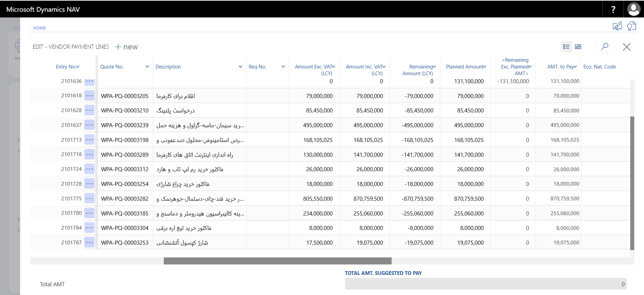Open row actions for entry 2101787
Screen dimensions: 644x295
pyautogui.click(x=89, y=242)
